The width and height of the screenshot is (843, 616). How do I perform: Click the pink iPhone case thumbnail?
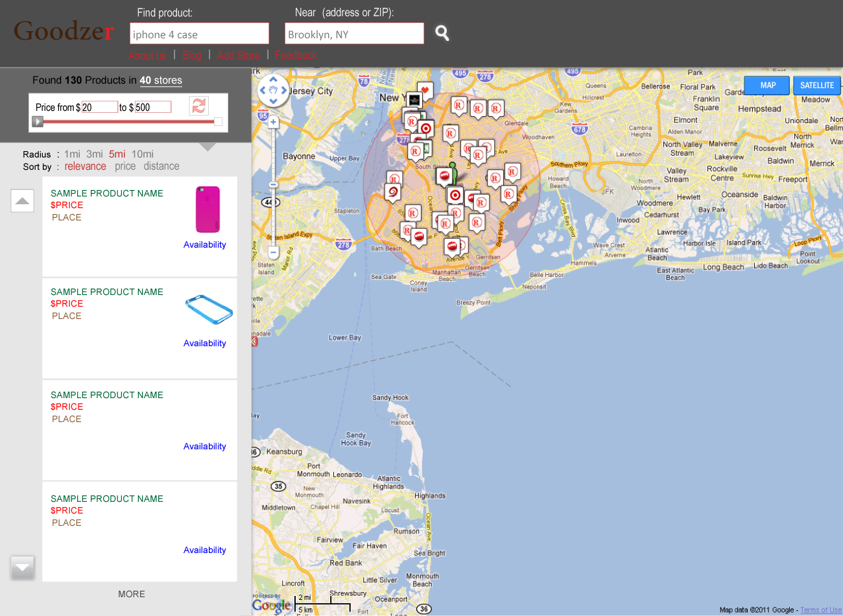tap(208, 209)
